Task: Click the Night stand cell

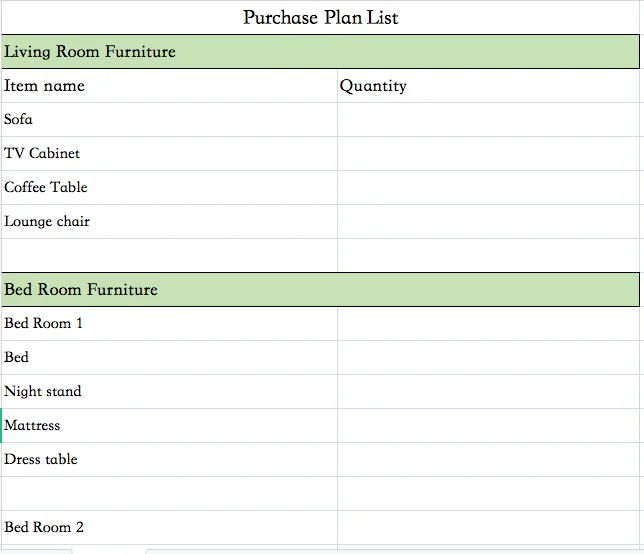Action: pos(168,392)
